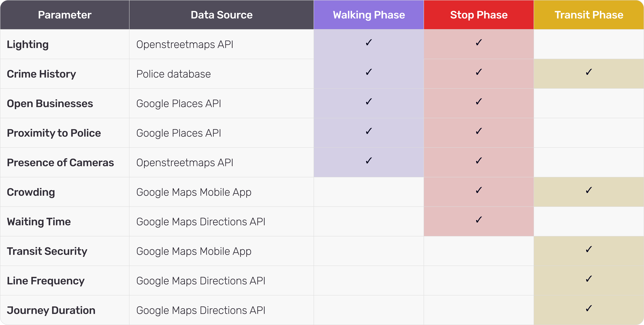Click the Journey Duration Transit Phase checkmark
This screenshot has height=325, width=644.
589,308
